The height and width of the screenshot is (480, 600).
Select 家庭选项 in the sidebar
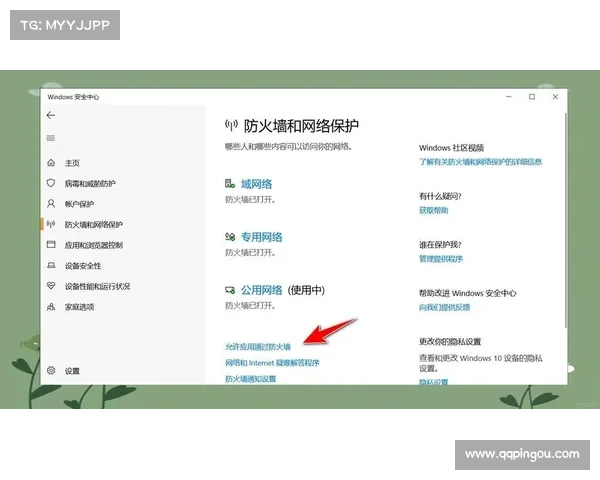79,307
